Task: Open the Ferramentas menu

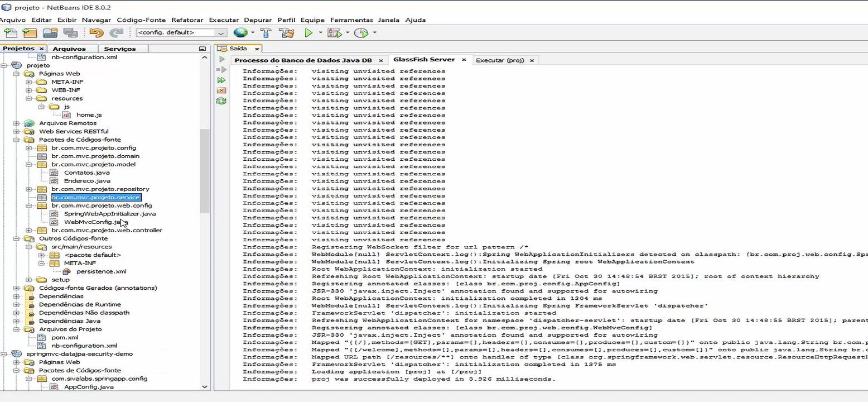Action: pos(351,20)
